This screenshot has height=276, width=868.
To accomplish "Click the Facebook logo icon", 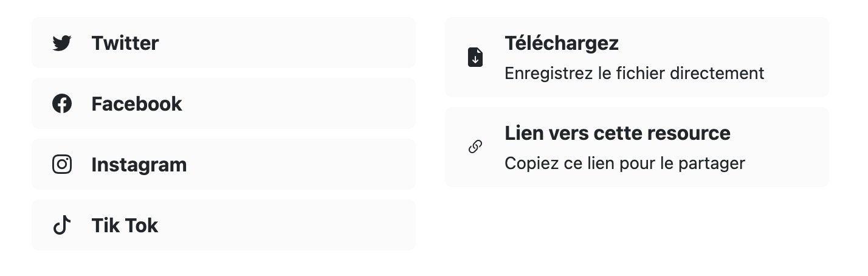I will pos(62,104).
